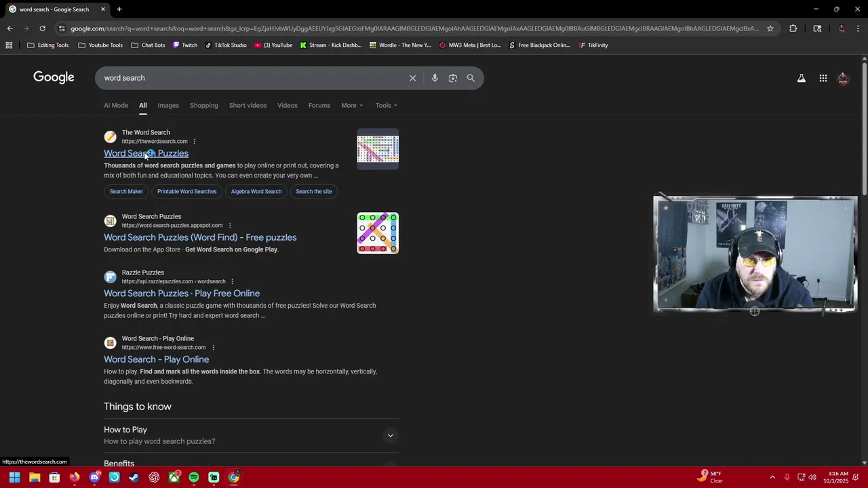Open the colorful Word Find result thumbnail
This screenshot has height=488, width=868.
coord(378,233)
